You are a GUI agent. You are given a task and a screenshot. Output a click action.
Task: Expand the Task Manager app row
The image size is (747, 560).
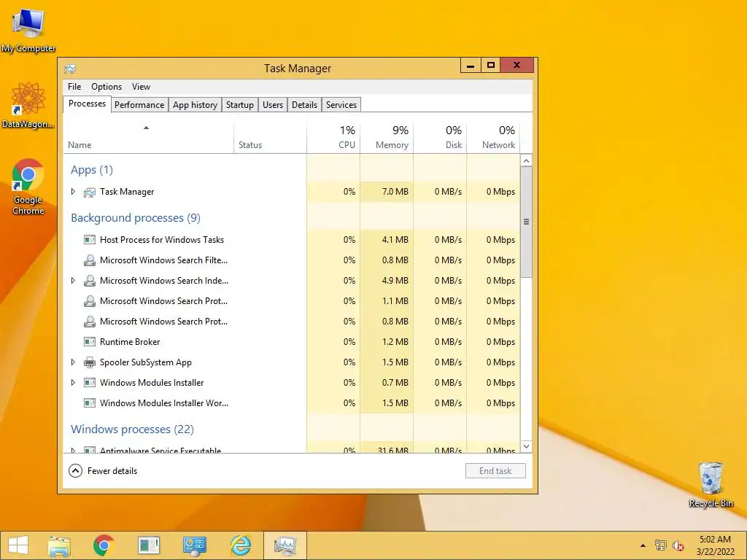73,192
